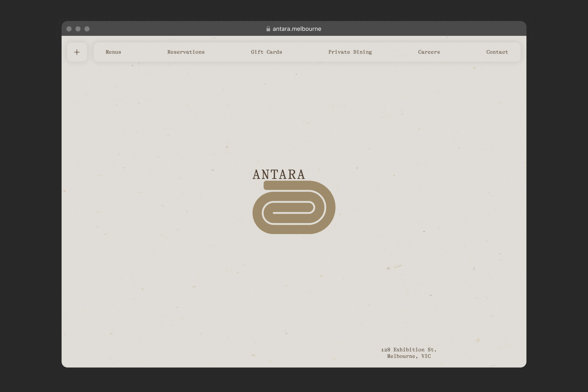The height and width of the screenshot is (392, 588).
Task: Click empty browser title bar right of URL
Action: click(x=425, y=29)
